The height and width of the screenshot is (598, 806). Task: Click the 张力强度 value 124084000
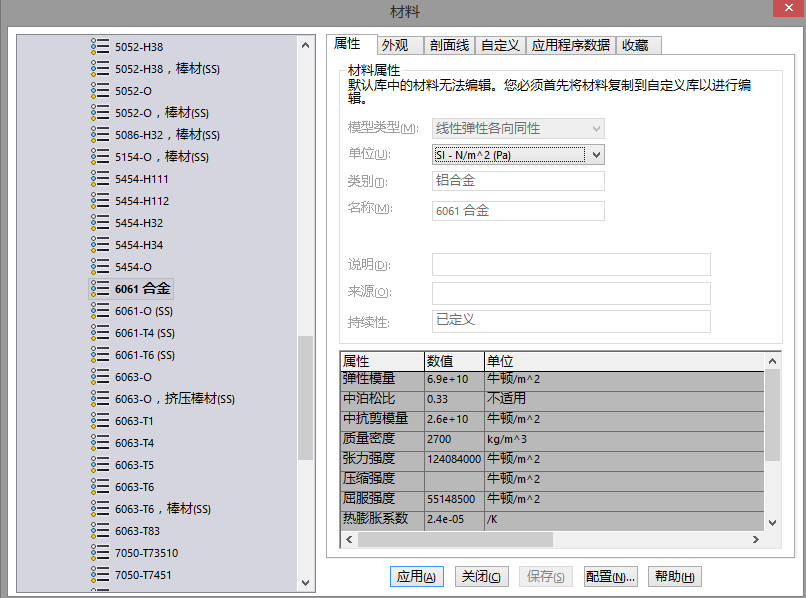click(x=454, y=459)
